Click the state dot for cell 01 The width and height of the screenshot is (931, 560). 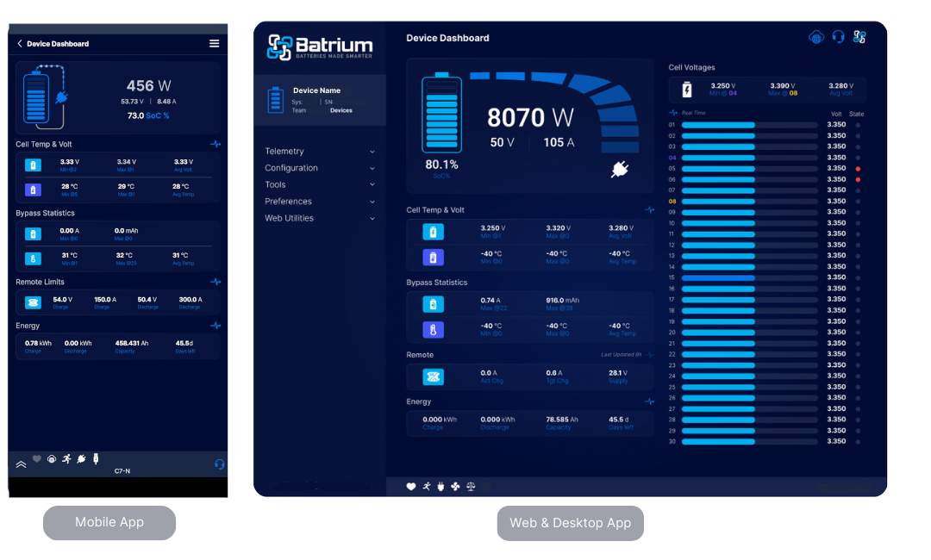pos(858,125)
